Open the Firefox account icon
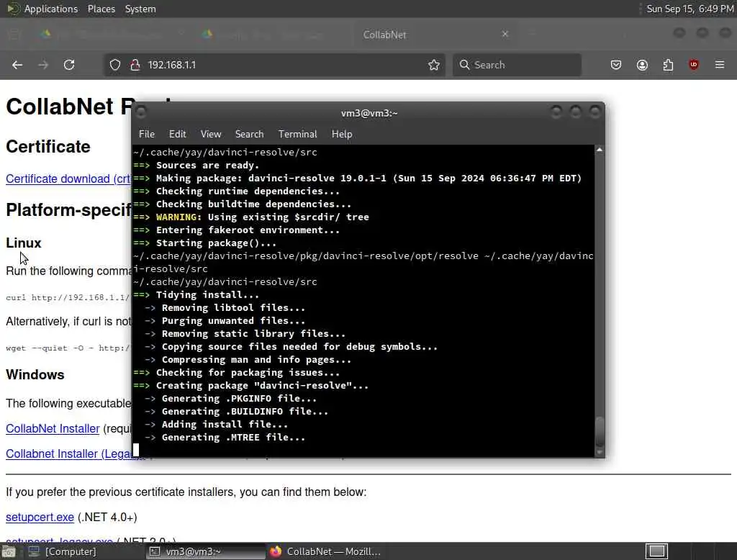 [x=642, y=65]
